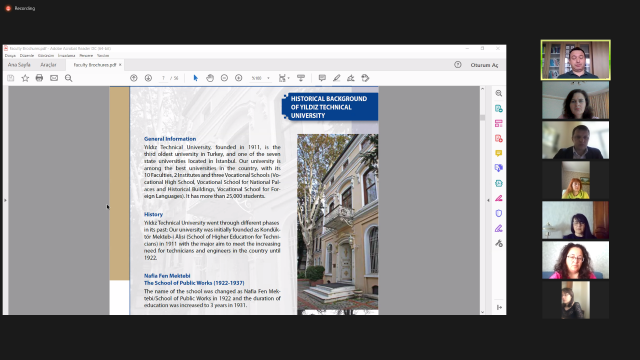Select the Hand pan tool

[x=210, y=78]
